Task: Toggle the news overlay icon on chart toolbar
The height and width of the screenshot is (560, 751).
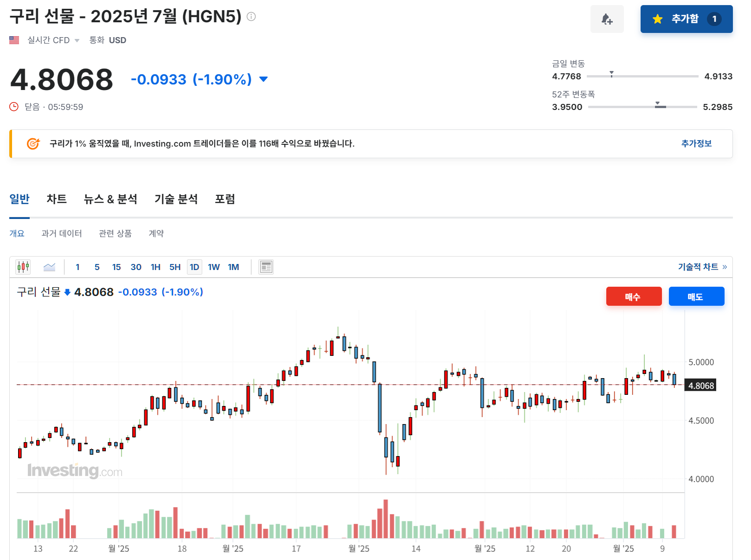Action: pos(266,267)
